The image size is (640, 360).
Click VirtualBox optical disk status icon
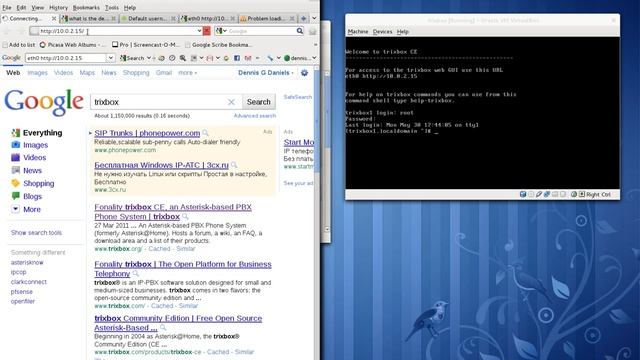point(531,194)
